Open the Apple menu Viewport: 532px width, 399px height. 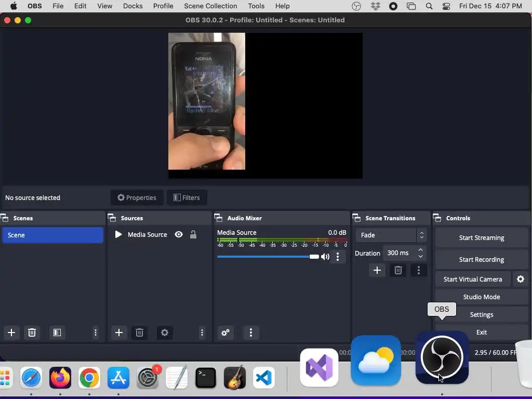click(13, 6)
